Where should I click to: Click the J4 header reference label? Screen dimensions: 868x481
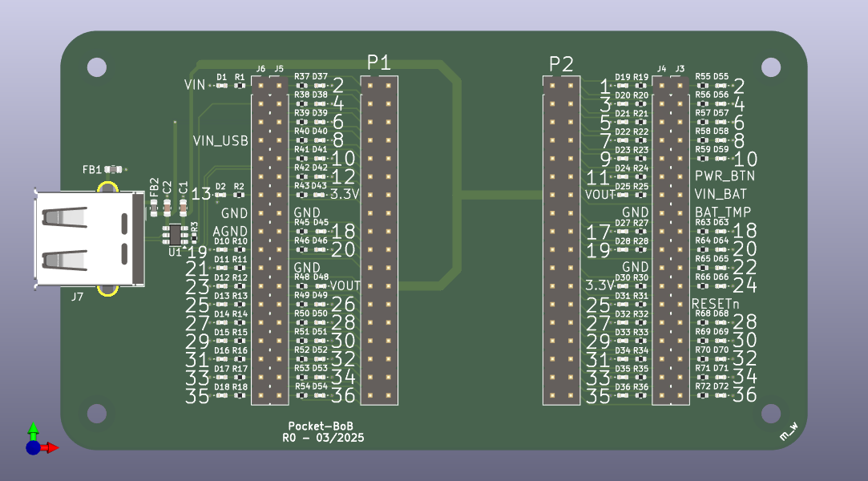661,69
